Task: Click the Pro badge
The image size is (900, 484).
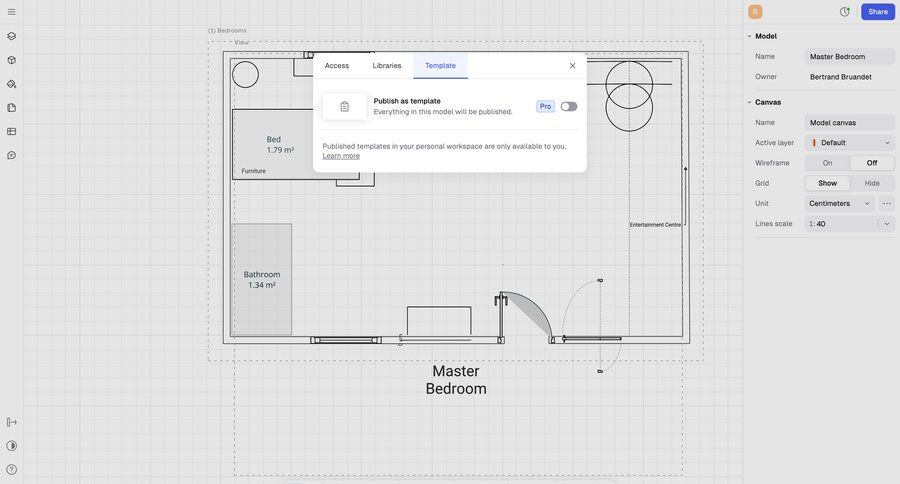Action: pyautogui.click(x=545, y=106)
